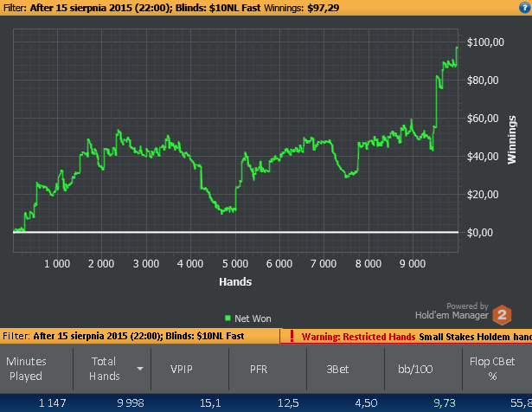Select the 15,1 VPIP value cell
The image size is (532, 412).
tap(210, 402)
